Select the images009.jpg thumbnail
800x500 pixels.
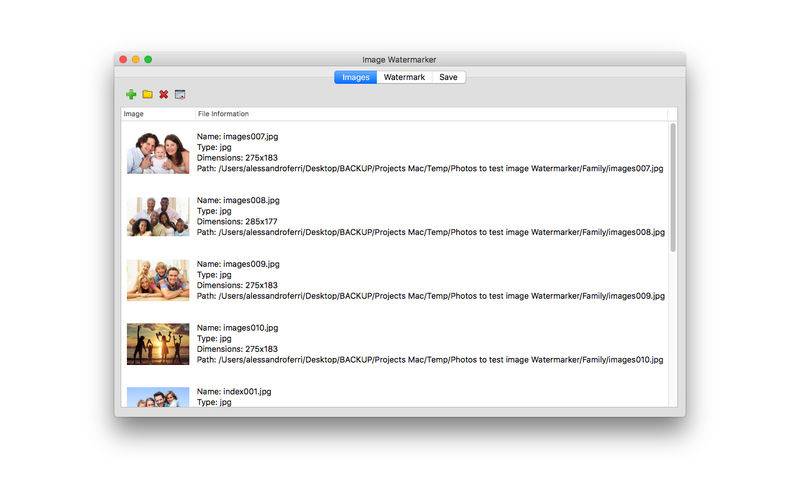(x=158, y=280)
